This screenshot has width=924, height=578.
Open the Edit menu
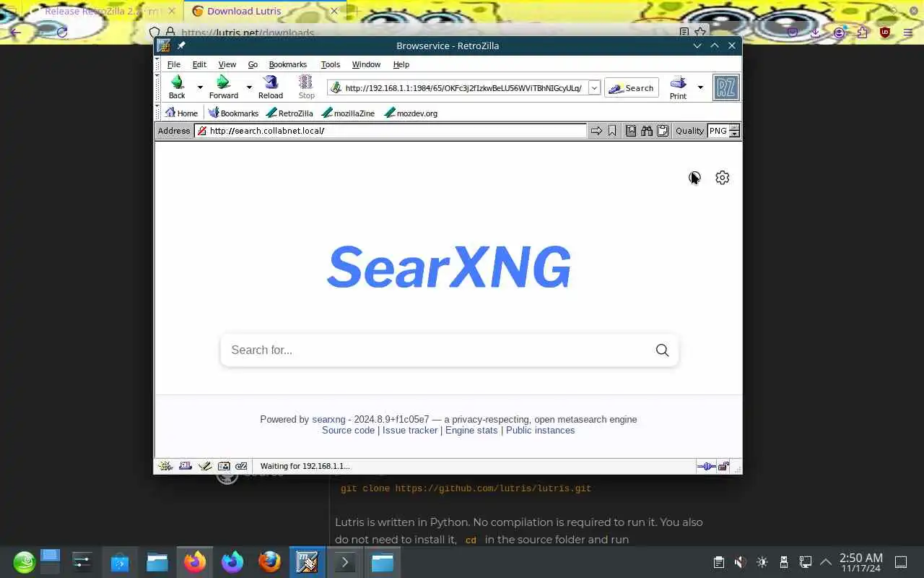(199, 64)
